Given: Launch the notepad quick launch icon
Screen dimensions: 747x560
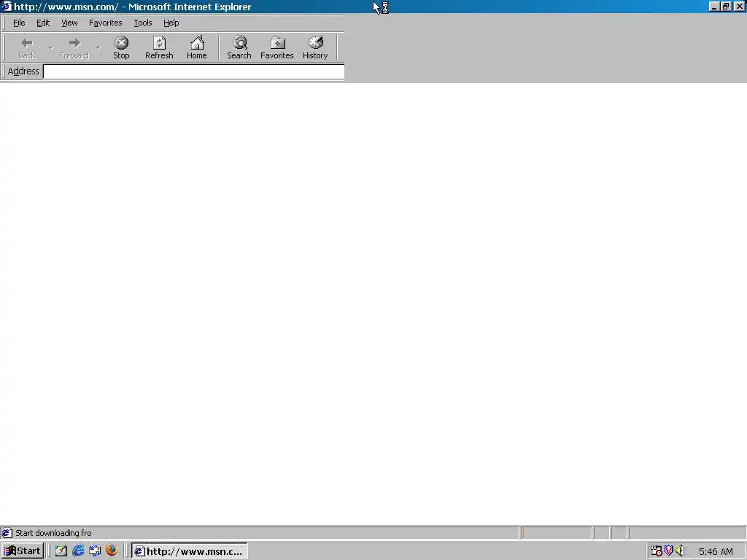Looking at the screenshot, I should [x=61, y=551].
